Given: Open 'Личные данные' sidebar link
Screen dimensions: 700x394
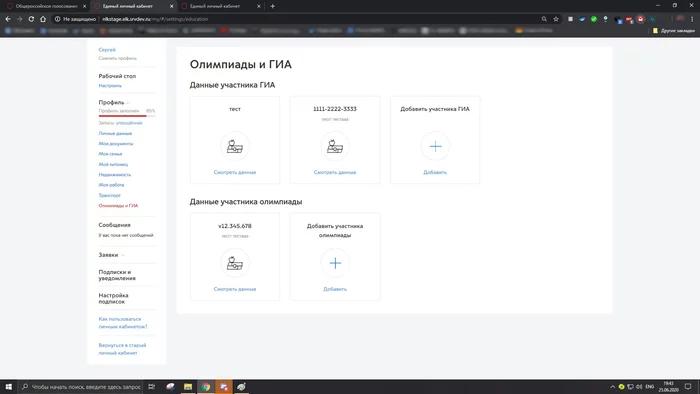Looking at the screenshot, I should pyautogui.click(x=115, y=133).
